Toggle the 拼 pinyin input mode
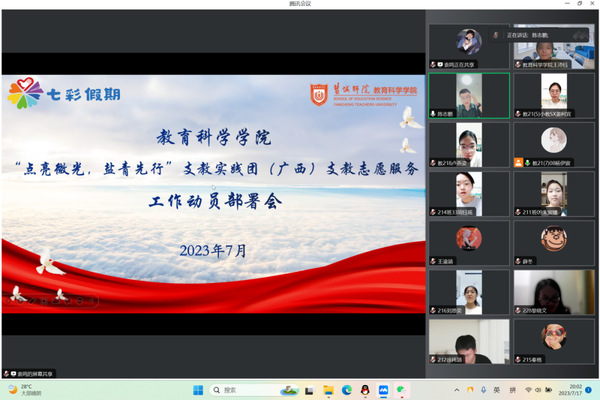The width and height of the screenshot is (600, 400). point(512,390)
